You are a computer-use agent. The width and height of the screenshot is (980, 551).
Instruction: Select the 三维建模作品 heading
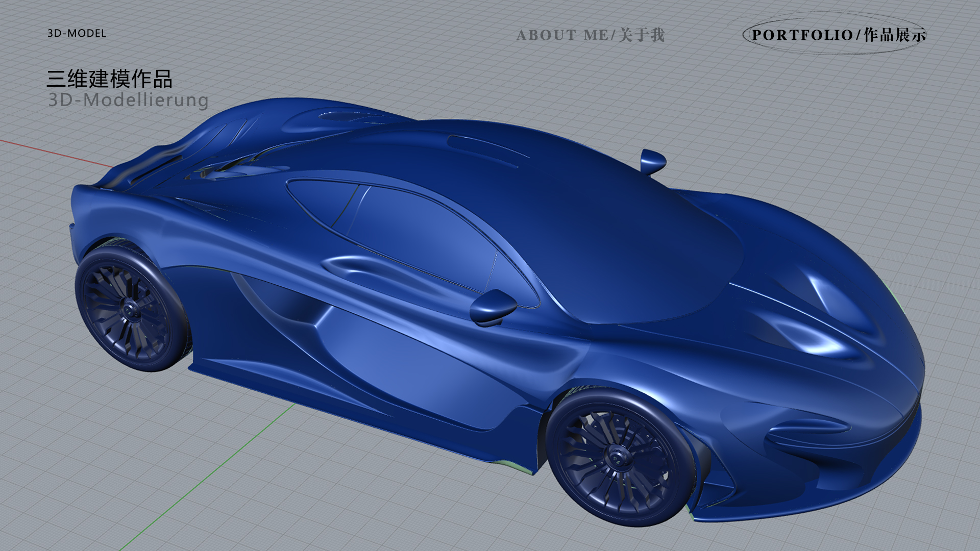[110, 79]
